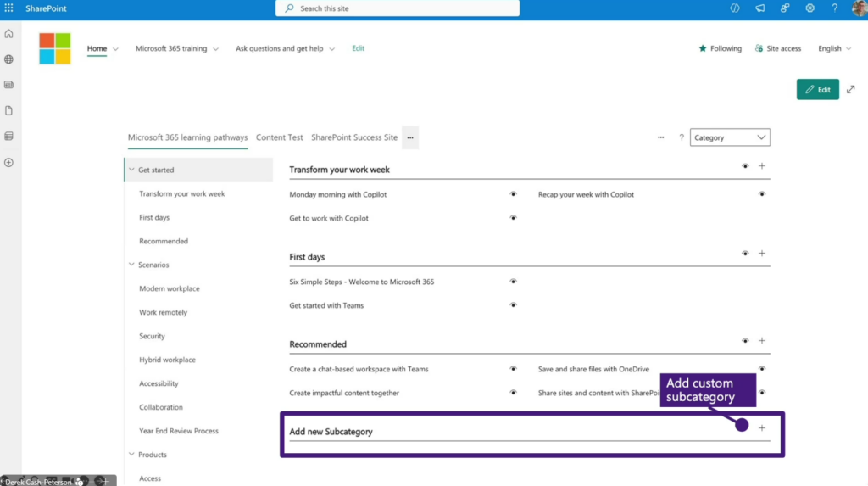868x486 pixels.
Task: Collapse the Get started tree section
Action: click(132, 170)
